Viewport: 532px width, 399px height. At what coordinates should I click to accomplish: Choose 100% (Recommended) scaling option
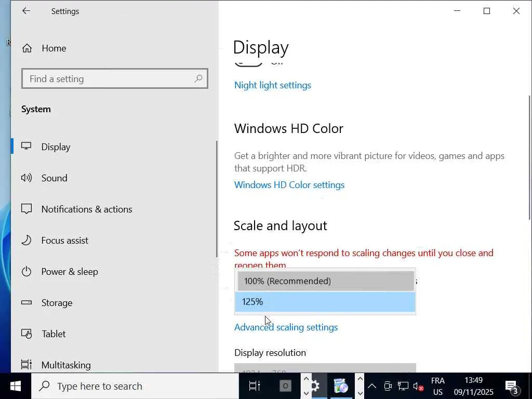326,281
